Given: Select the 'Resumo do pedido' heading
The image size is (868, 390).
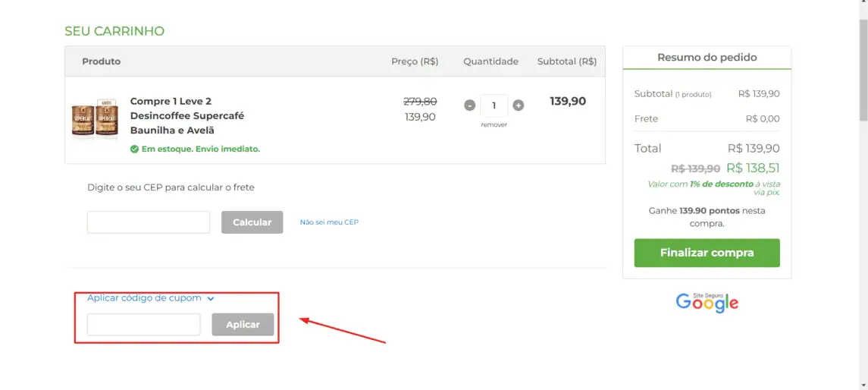Looking at the screenshot, I should pos(707,58).
